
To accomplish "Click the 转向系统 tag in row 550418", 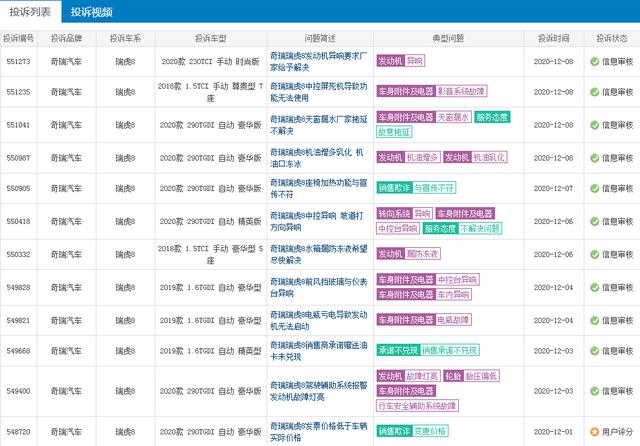I will 395,214.
